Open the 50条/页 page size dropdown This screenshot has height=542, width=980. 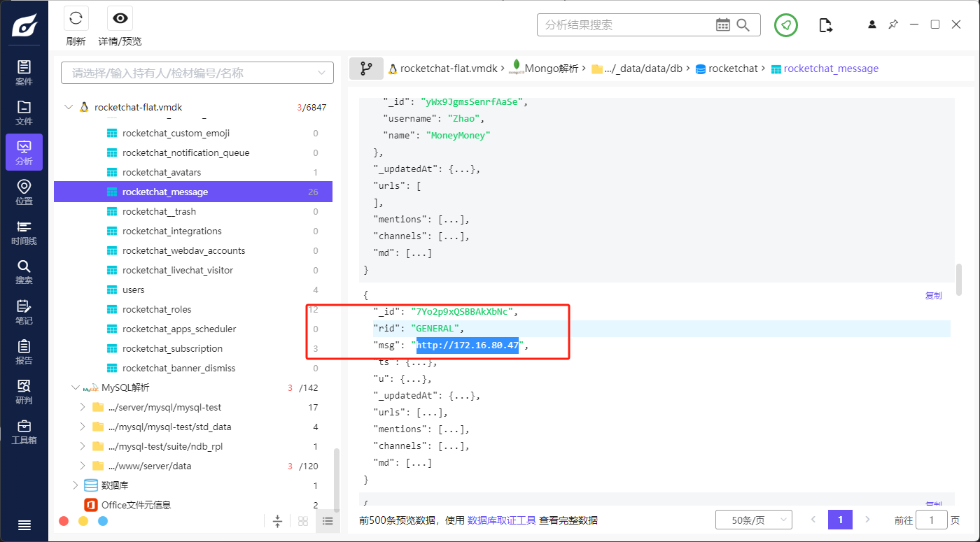point(753,520)
